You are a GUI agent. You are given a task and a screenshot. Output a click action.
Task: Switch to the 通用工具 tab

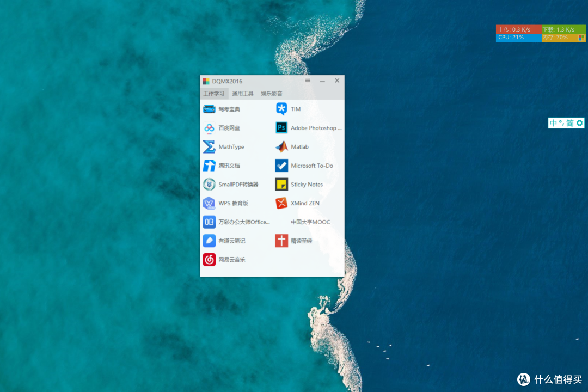tap(243, 94)
